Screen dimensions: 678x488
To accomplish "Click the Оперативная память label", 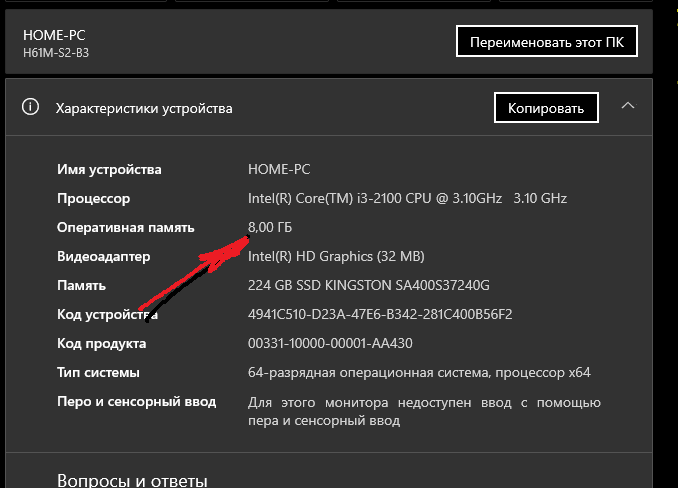I will (x=126, y=227).
